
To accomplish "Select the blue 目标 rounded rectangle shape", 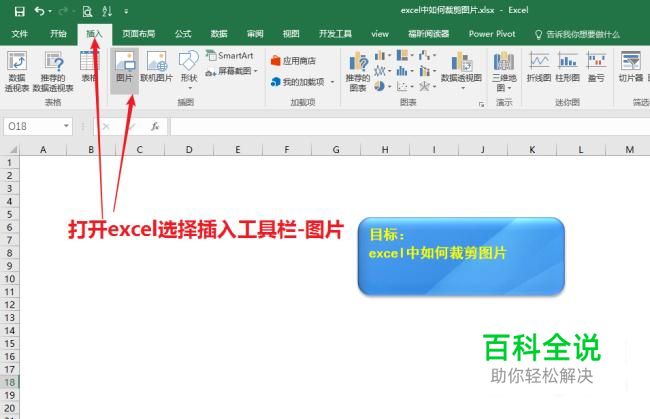I will (461, 256).
